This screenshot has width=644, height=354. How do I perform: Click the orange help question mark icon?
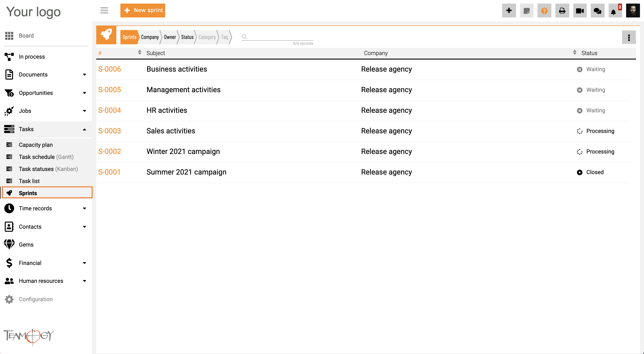click(x=544, y=11)
